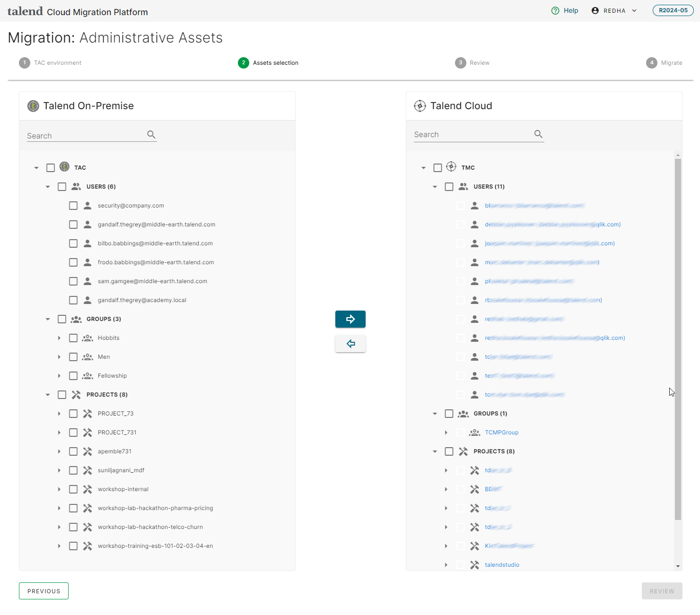Click the Talend Cloud search magnifier icon
Image resolution: width=700 pixels, height=615 pixels.
pyautogui.click(x=538, y=134)
